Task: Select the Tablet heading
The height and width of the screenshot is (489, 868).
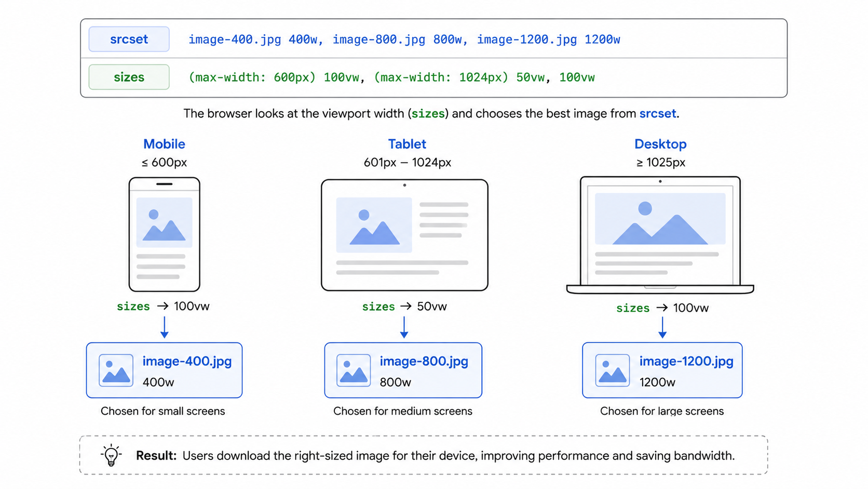Action: (x=407, y=144)
